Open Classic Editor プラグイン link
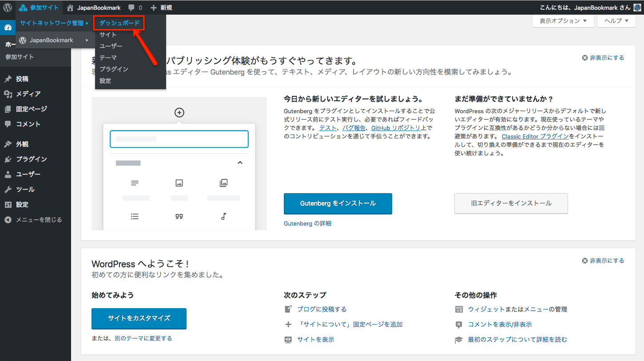The width and height of the screenshot is (644, 361). pyautogui.click(x=535, y=136)
